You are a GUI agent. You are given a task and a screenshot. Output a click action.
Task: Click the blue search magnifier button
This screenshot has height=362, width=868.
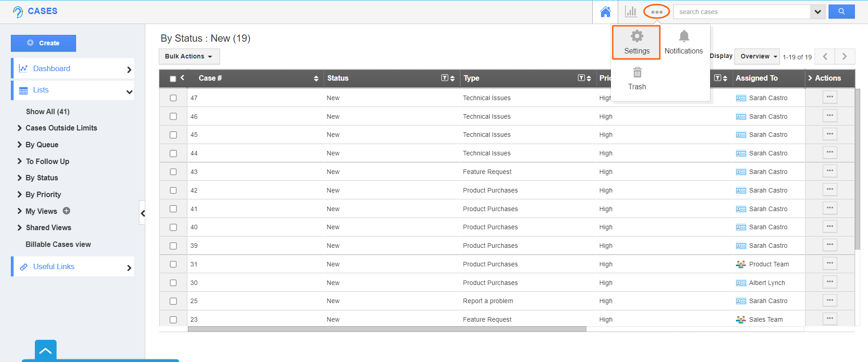pos(841,12)
